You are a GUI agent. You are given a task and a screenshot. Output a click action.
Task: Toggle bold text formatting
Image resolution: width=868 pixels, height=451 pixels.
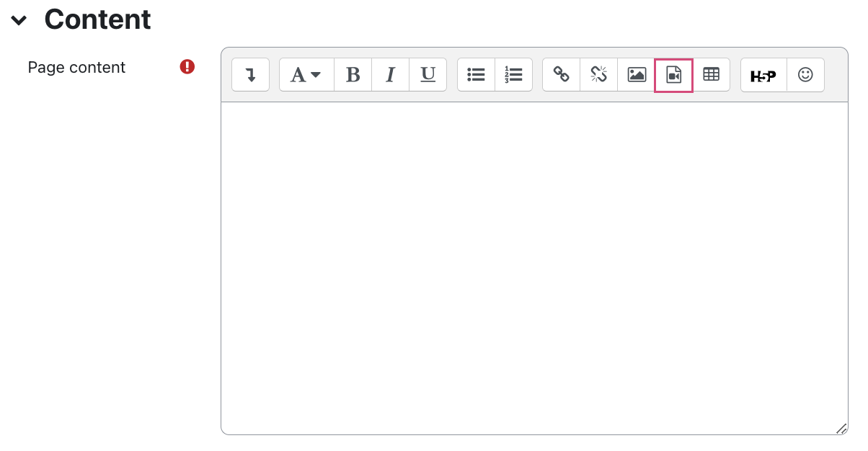click(353, 74)
